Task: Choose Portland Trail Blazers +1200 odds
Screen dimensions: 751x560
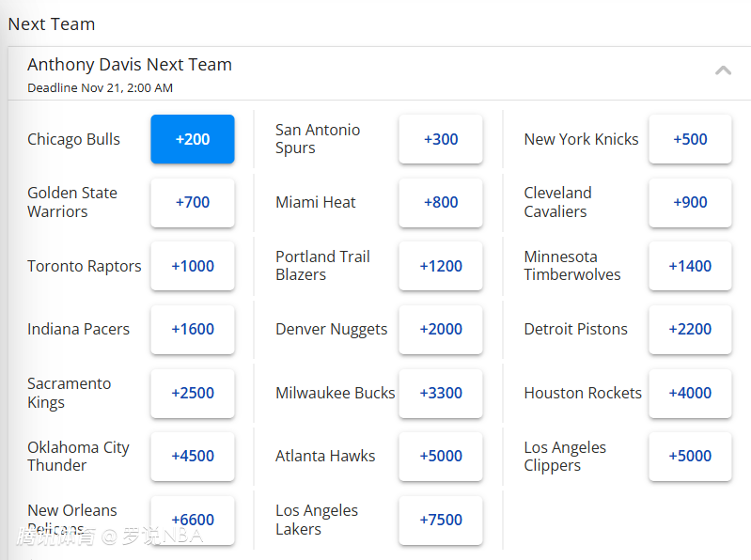Action: 441,266
